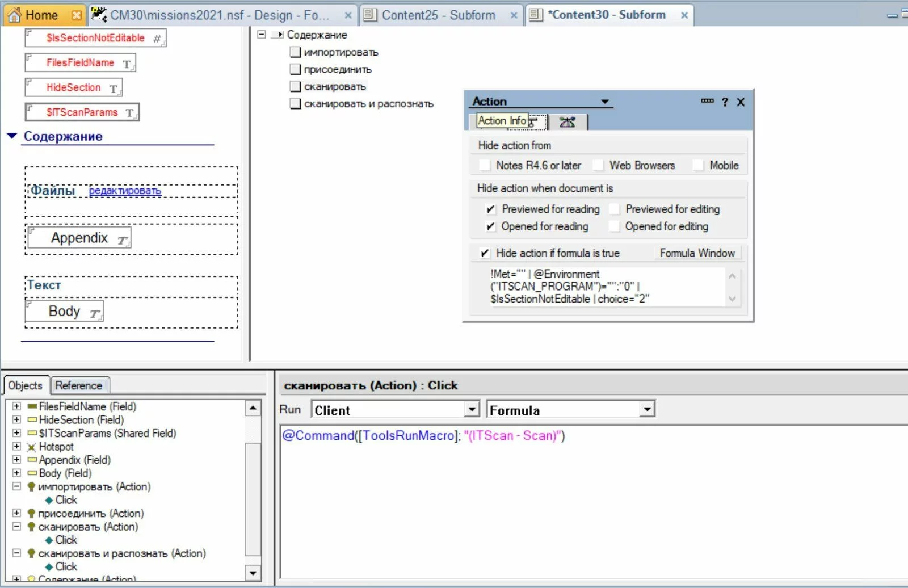
Task: Click the lightbulb icon beside импортировать (Action)
Action: (x=32, y=486)
